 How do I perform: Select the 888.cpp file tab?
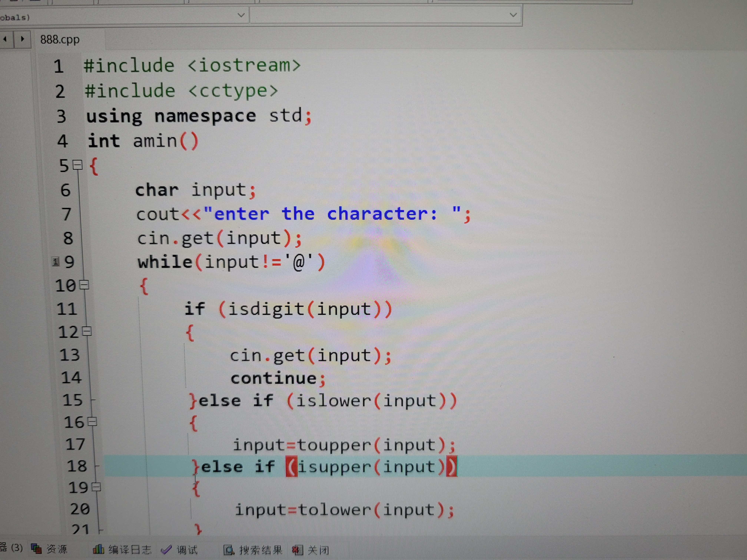[x=60, y=39]
